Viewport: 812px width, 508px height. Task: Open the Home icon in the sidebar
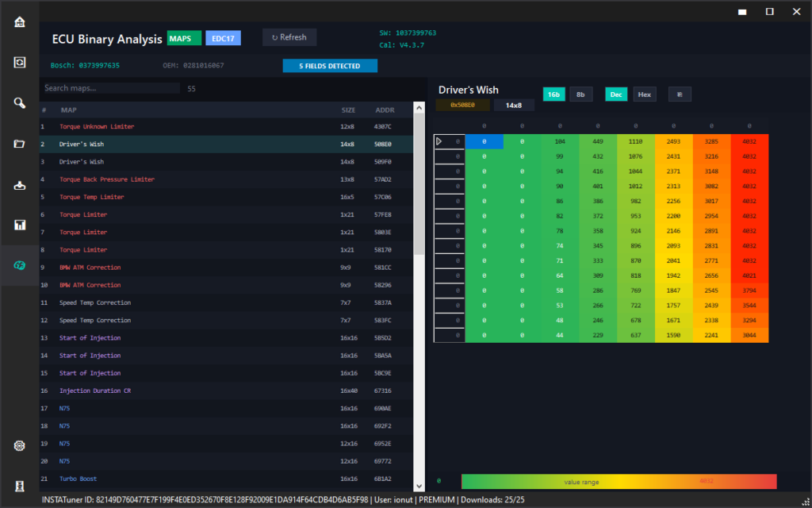tap(20, 21)
